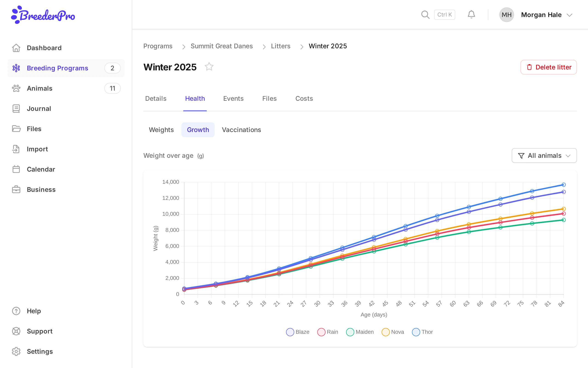The height and width of the screenshot is (368, 588).
Task: Click the Calendar sidebar icon
Action: [16, 169]
